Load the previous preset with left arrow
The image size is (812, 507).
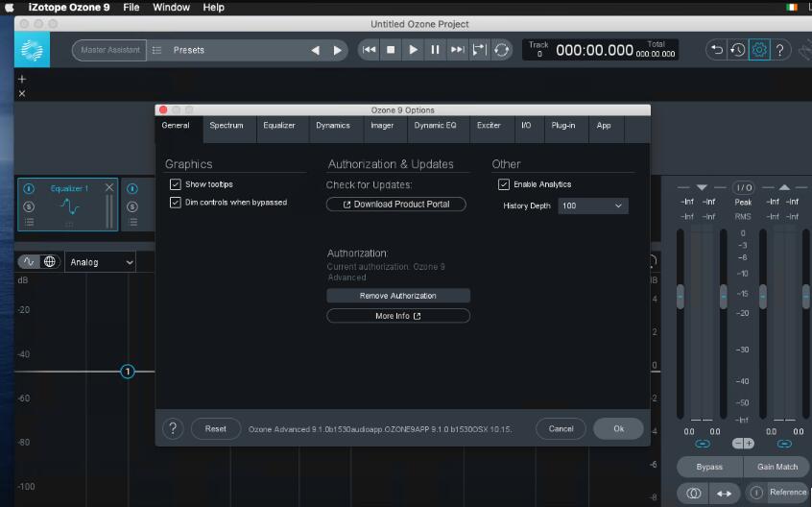point(315,50)
